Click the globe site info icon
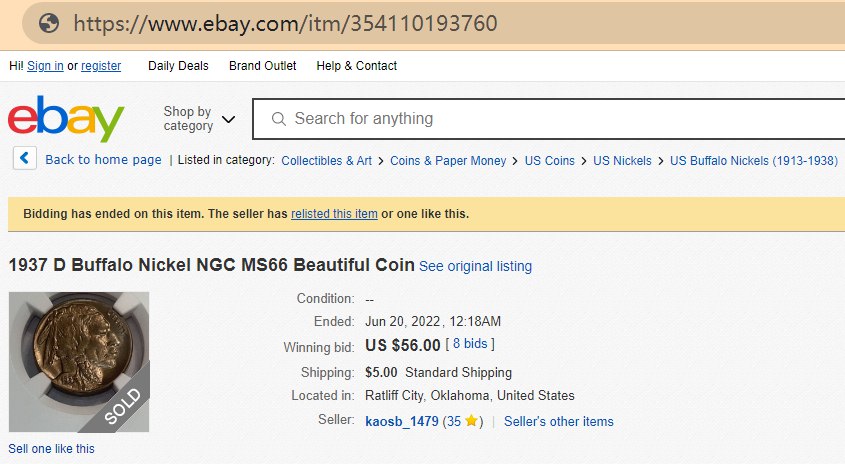The width and height of the screenshot is (845, 464). pos(49,22)
